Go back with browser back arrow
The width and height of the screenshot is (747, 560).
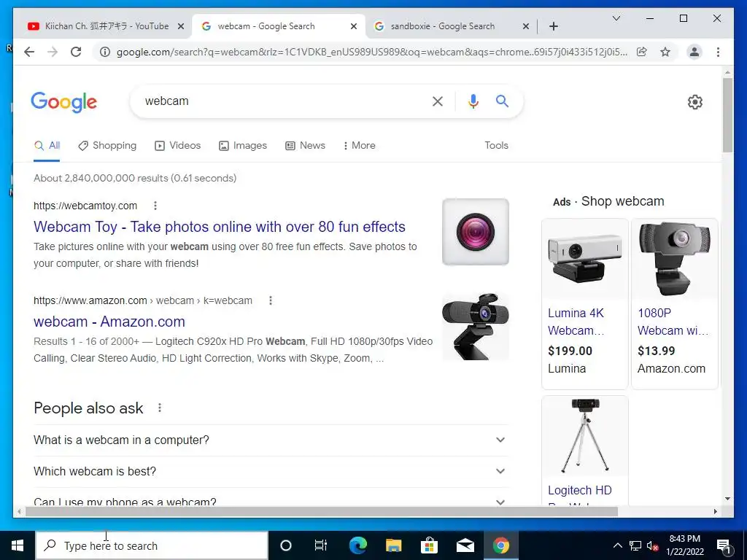[29, 52]
